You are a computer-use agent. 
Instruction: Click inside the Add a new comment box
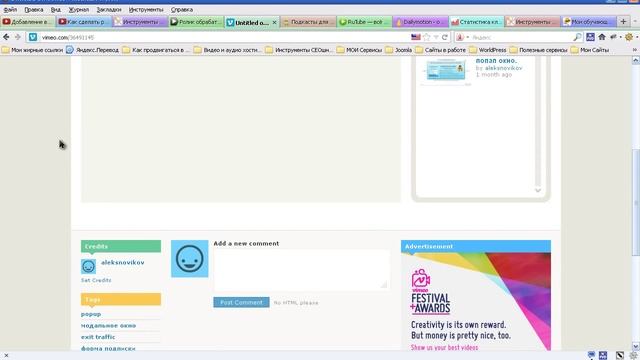point(301,270)
